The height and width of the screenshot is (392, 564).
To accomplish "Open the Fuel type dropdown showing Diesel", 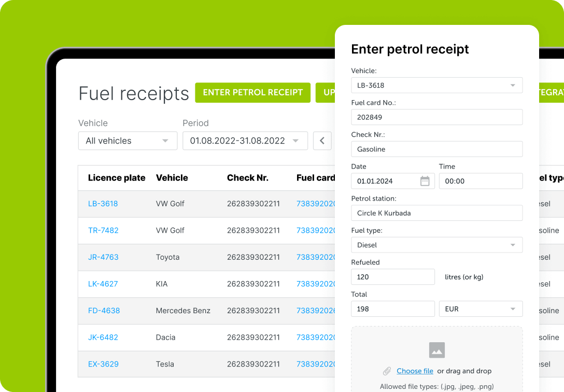I will [436, 245].
